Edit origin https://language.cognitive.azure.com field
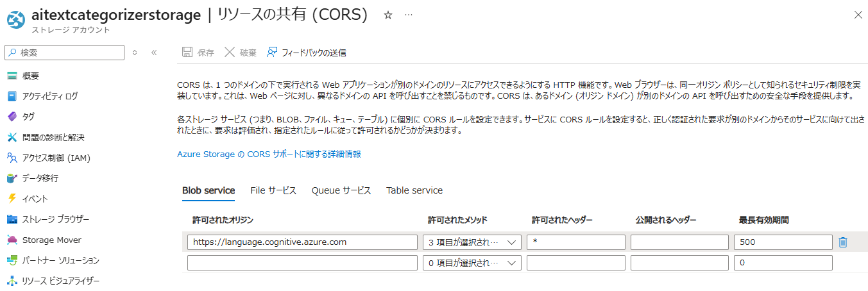The height and width of the screenshot is (291, 868). coord(303,242)
